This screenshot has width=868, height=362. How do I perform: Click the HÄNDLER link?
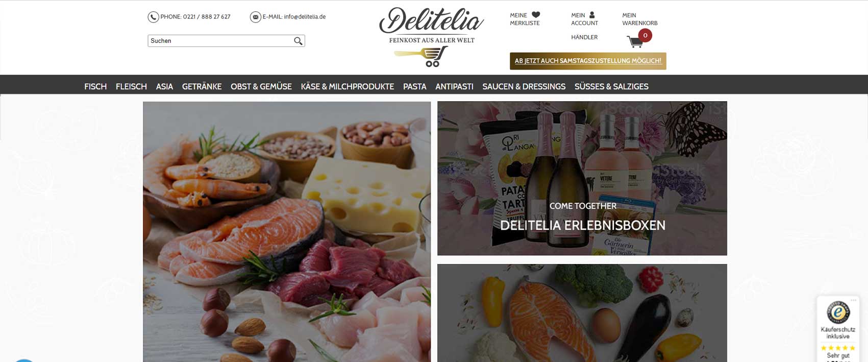[x=584, y=37]
